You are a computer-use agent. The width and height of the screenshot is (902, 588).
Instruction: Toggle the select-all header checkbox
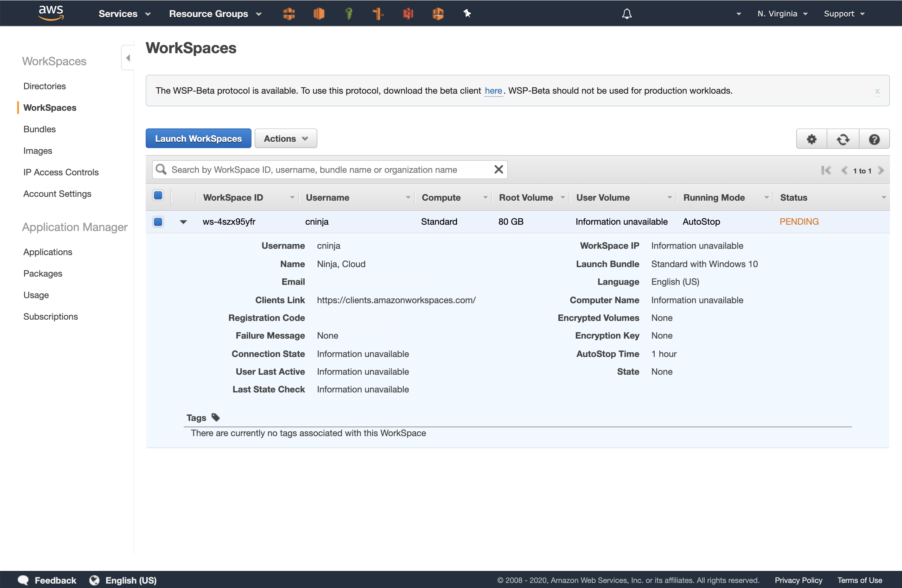[x=158, y=195]
